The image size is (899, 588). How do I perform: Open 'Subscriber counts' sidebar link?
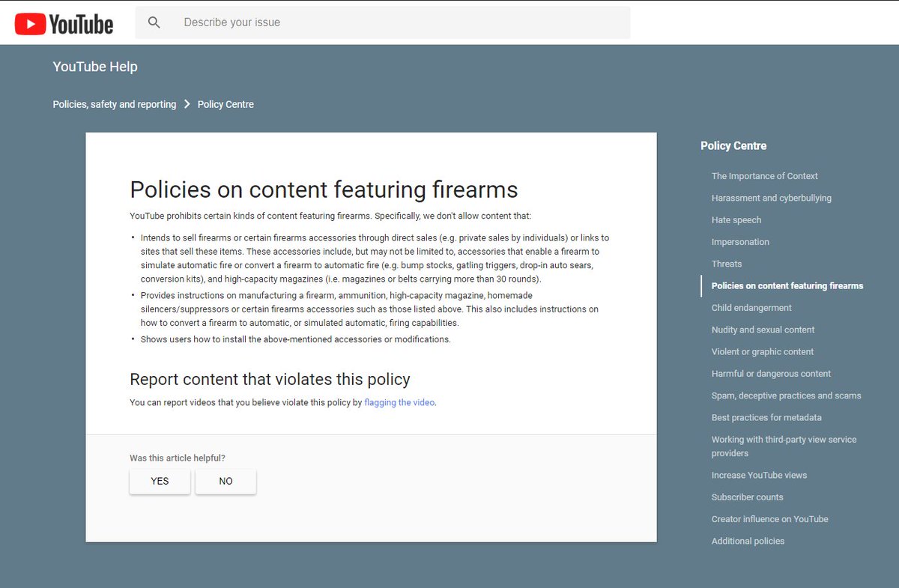pyautogui.click(x=748, y=497)
